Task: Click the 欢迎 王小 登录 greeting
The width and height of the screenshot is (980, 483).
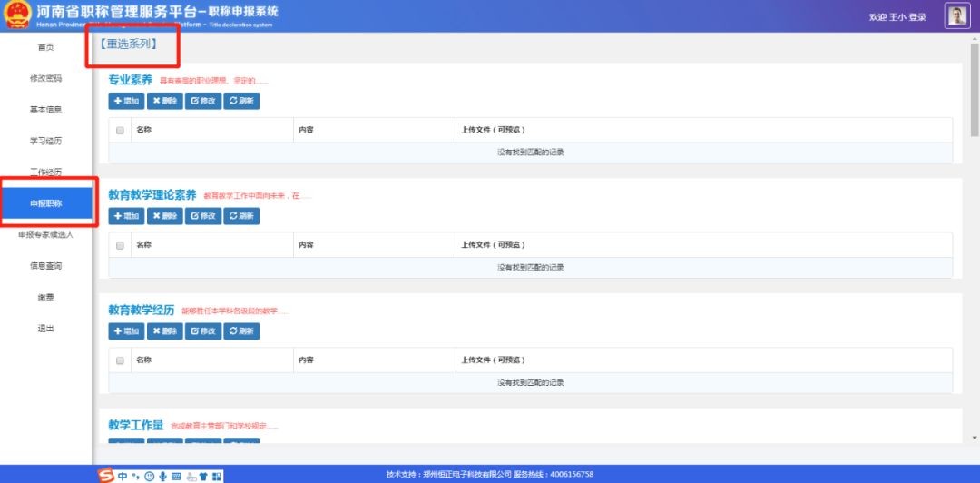Action: click(897, 17)
